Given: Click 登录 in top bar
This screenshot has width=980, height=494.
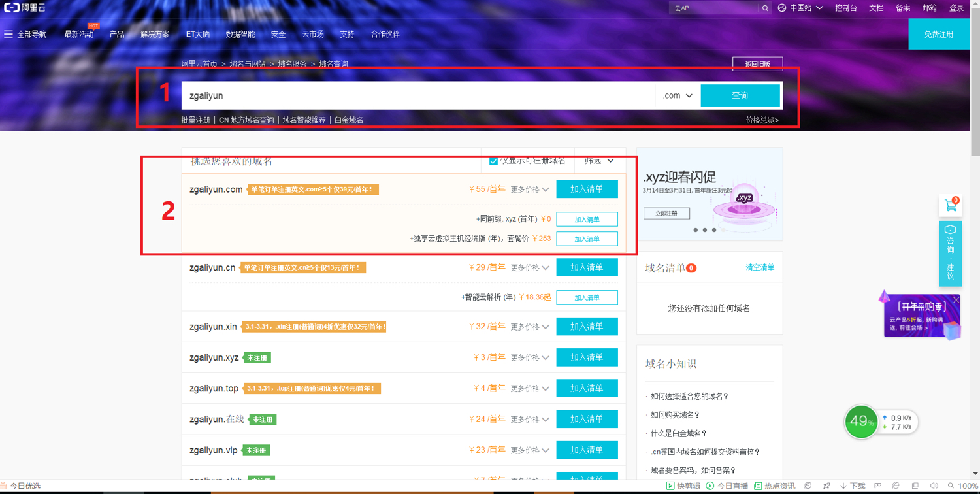Looking at the screenshot, I should [956, 8].
